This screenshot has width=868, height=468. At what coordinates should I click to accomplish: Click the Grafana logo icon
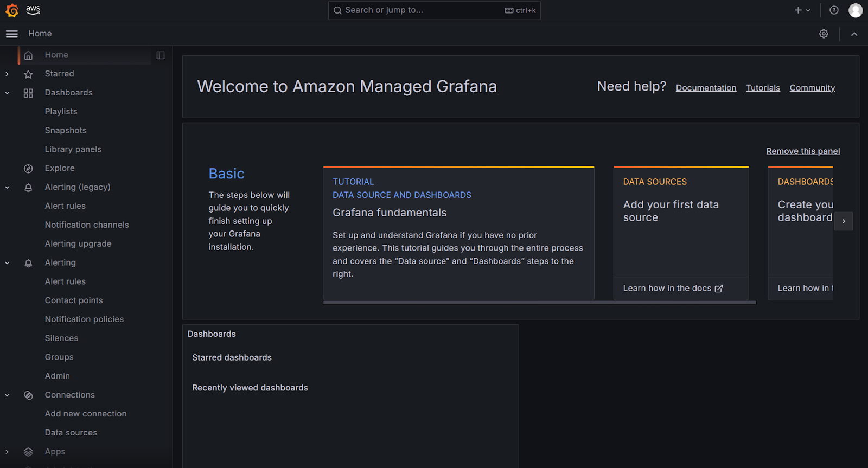coord(12,10)
